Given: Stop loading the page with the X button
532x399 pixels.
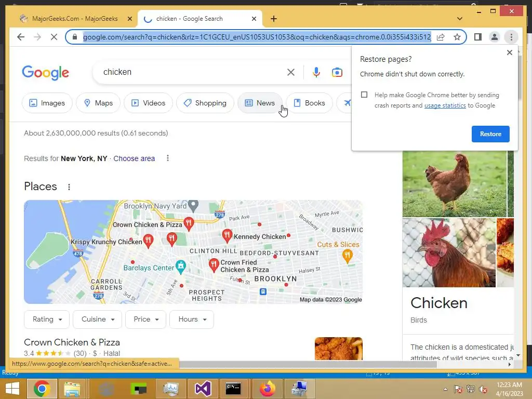Looking at the screenshot, I should click(54, 37).
